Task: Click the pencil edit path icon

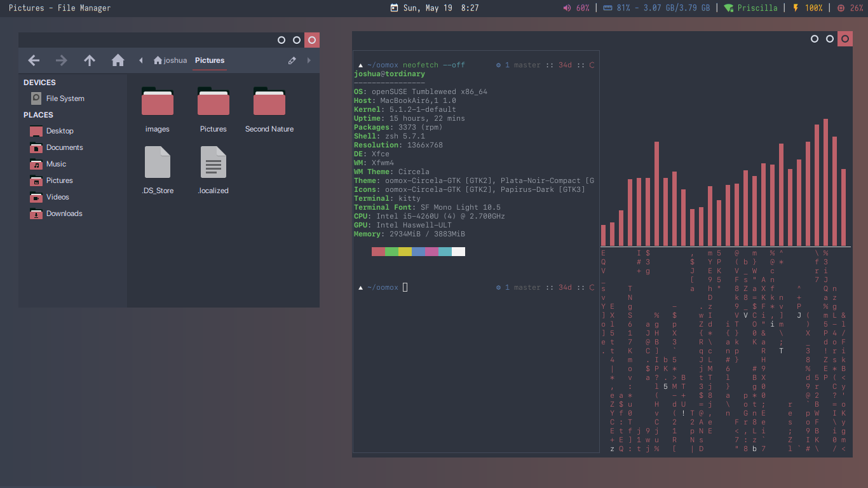Action: 292,60
